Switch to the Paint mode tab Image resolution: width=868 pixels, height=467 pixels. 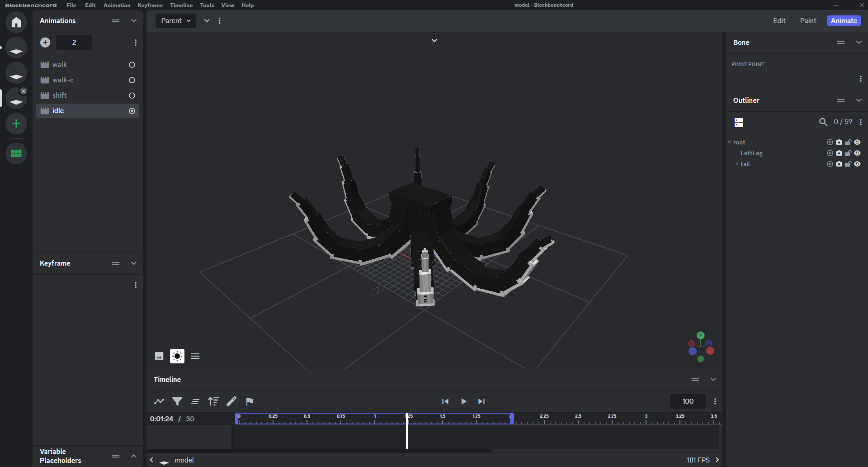coord(808,21)
